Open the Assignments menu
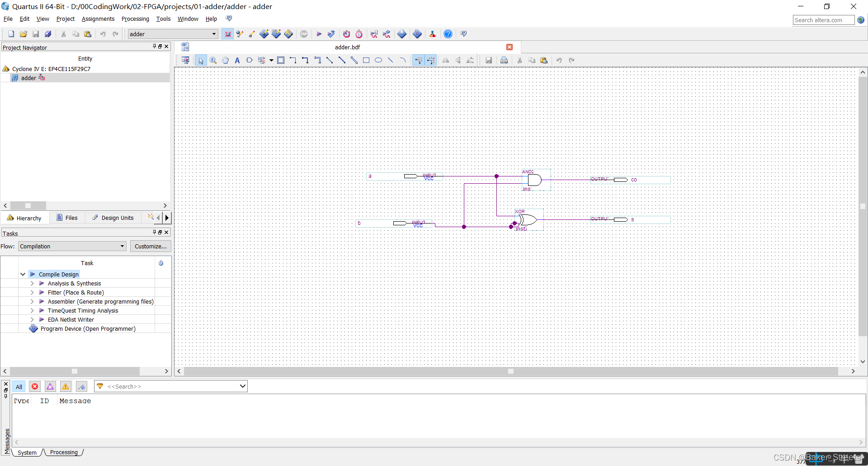The height and width of the screenshot is (466, 868). click(98, 19)
